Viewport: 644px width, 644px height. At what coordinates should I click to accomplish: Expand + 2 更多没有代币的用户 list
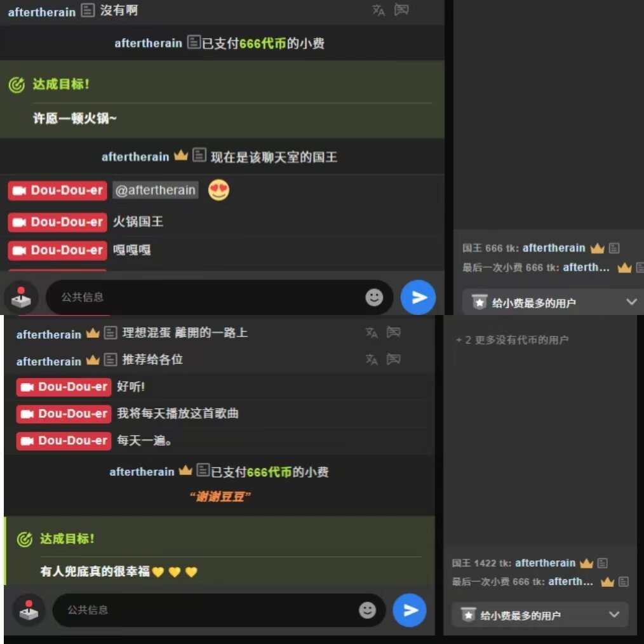tap(512, 340)
